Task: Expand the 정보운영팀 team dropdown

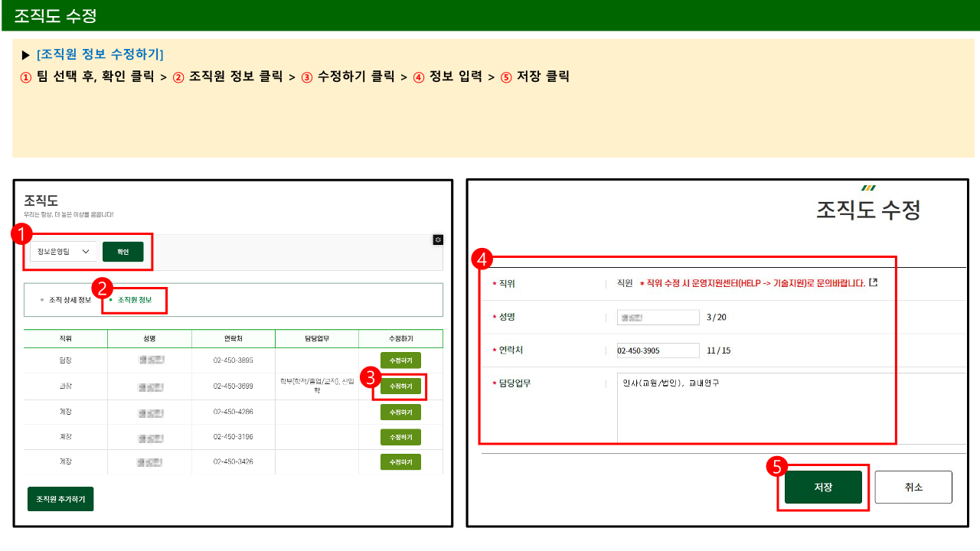Action: (64, 252)
